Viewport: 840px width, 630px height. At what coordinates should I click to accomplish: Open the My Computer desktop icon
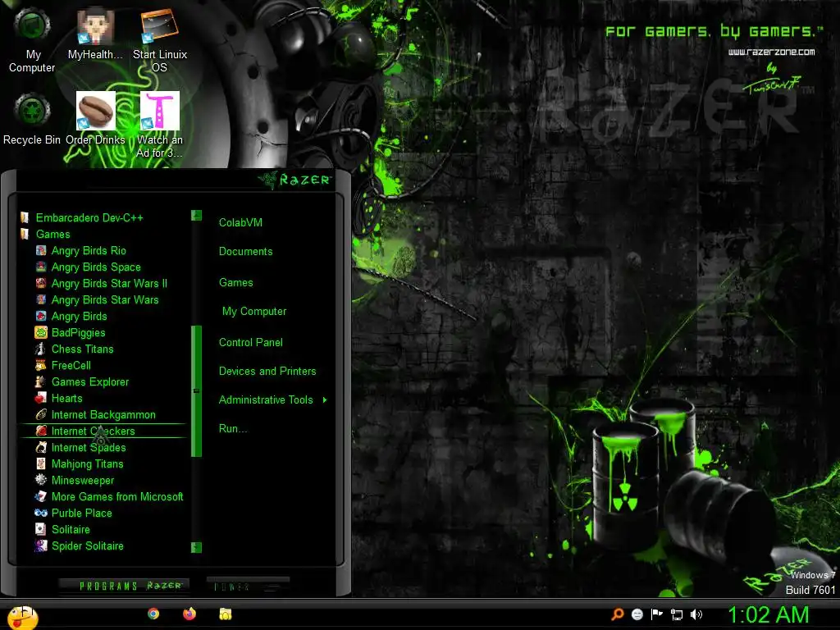[32, 39]
